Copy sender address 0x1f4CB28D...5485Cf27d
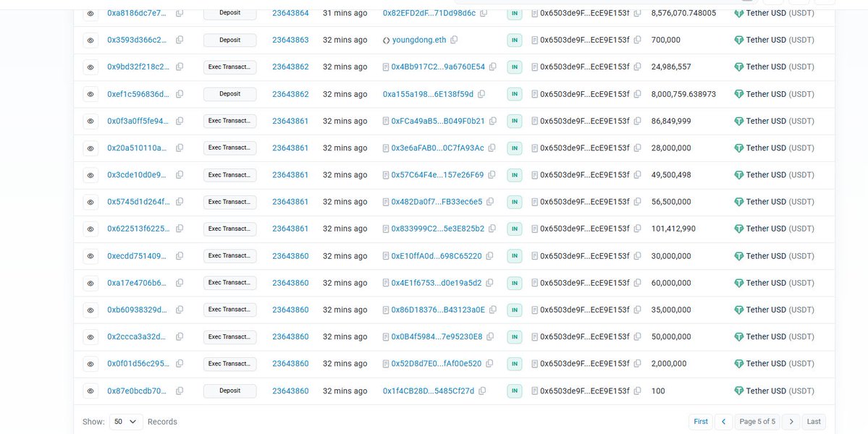The width and height of the screenshot is (868, 434). 482,391
